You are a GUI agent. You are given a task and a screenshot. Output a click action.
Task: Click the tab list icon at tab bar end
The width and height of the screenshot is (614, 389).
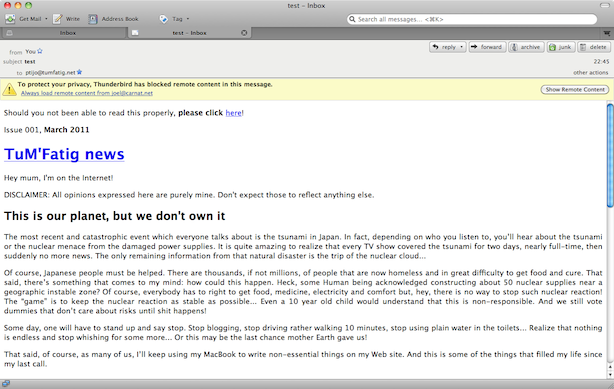point(607,33)
